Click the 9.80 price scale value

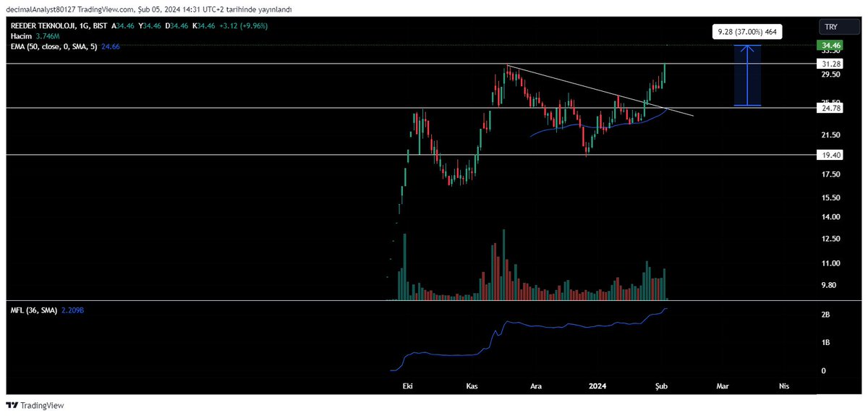pyautogui.click(x=829, y=285)
